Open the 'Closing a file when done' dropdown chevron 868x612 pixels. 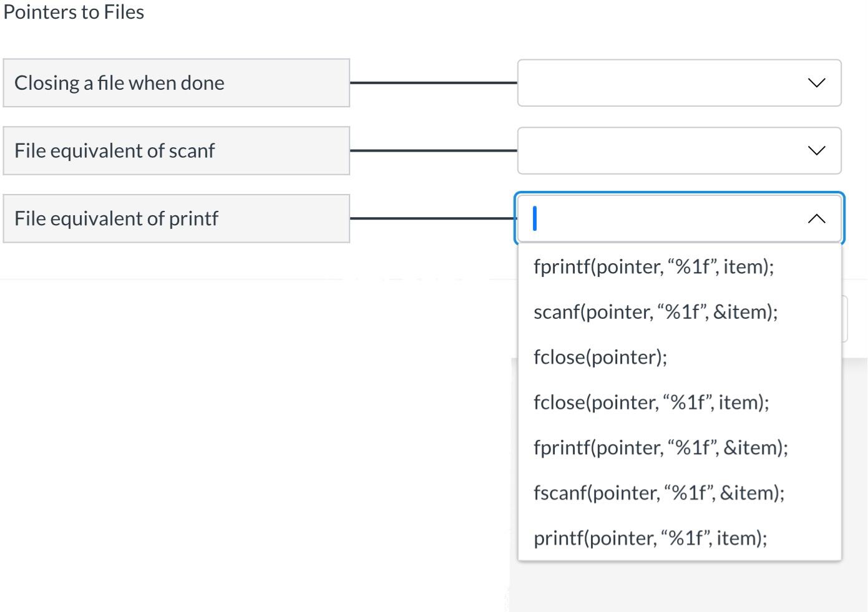815,82
